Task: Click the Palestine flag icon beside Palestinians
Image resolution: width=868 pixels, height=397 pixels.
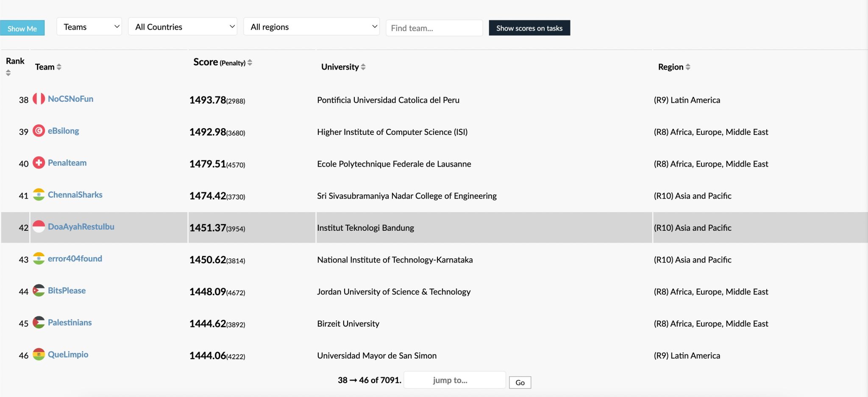Action: tap(39, 323)
